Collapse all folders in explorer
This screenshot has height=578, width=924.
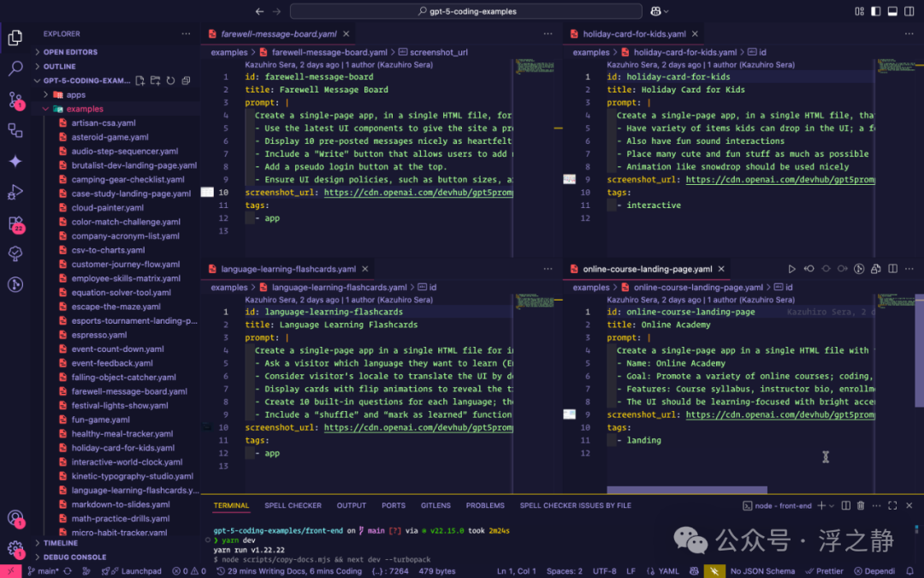(x=187, y=80)
